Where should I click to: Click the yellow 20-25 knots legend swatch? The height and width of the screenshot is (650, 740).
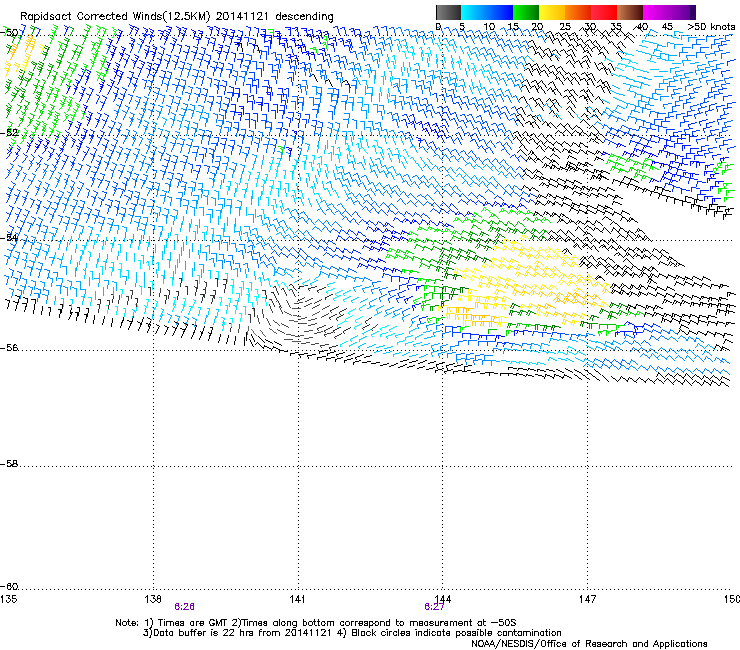[x=552, y=12]
